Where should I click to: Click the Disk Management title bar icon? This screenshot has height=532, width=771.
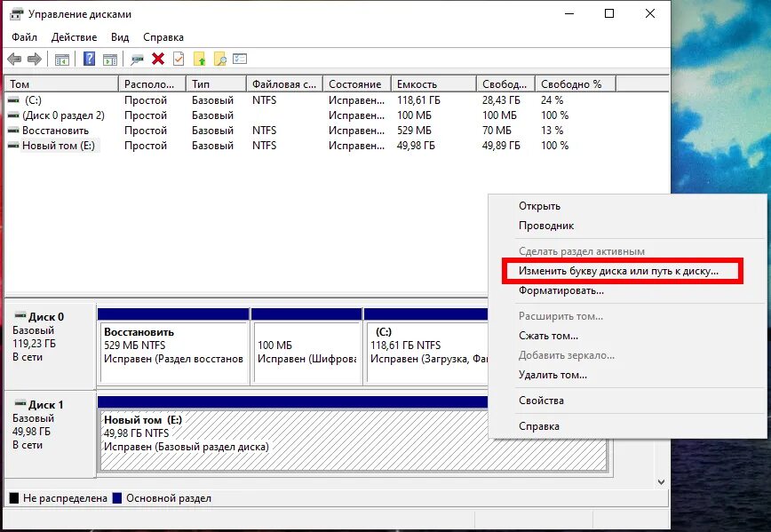coord(16,14)
